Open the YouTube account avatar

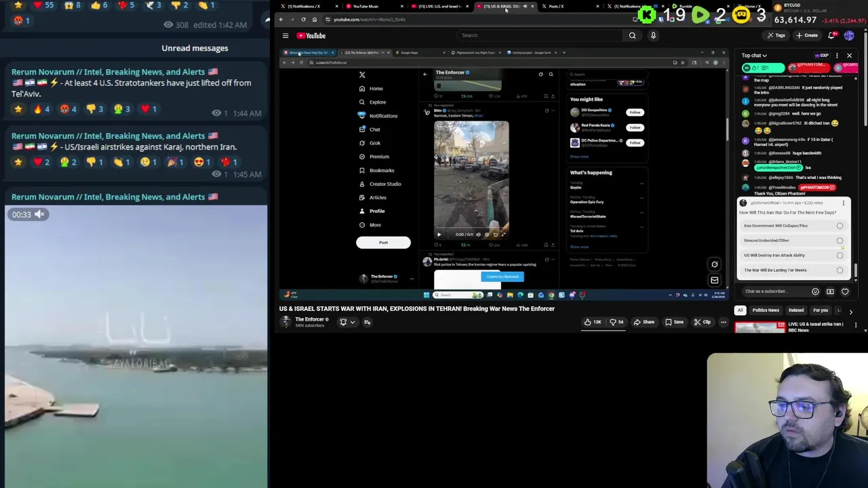pyautogui.click(x=849, y=35)
